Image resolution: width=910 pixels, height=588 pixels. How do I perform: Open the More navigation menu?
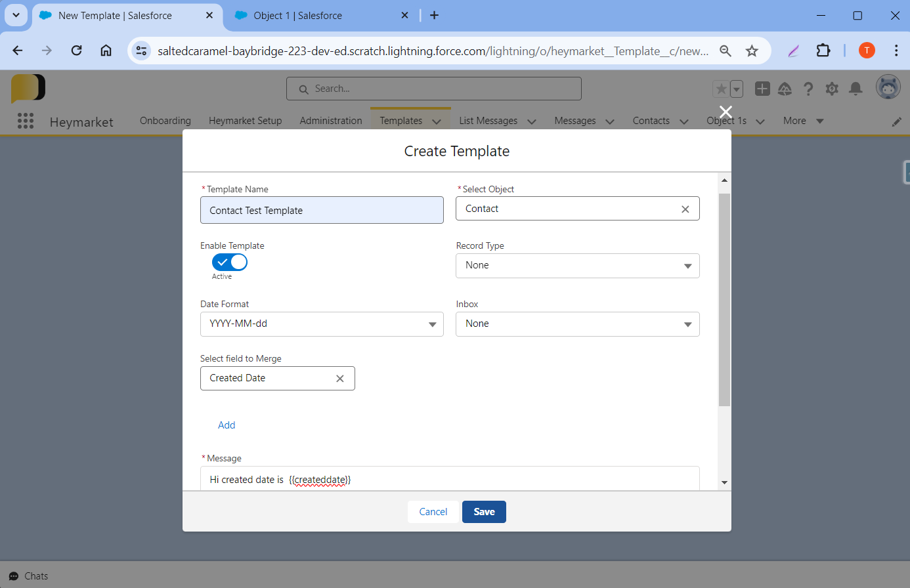(803, 121)
